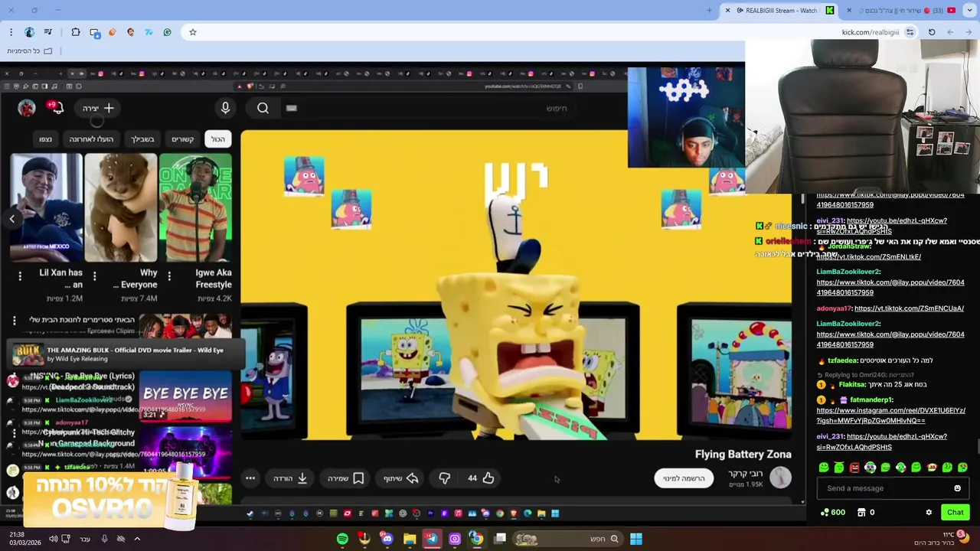The width and height of the screenshot is (980, 551).
Task: Click the YouTube account avatar in stream
Action: pos(27,108)
